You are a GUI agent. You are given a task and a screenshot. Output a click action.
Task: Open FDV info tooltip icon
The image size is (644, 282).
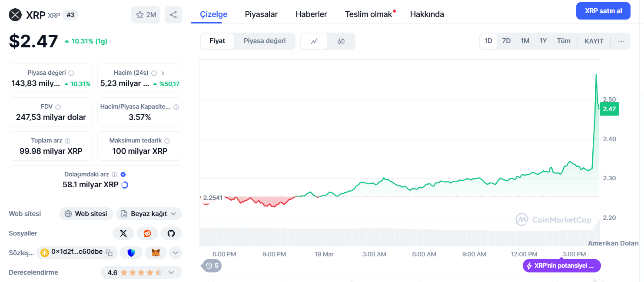(x=58, y=107)
